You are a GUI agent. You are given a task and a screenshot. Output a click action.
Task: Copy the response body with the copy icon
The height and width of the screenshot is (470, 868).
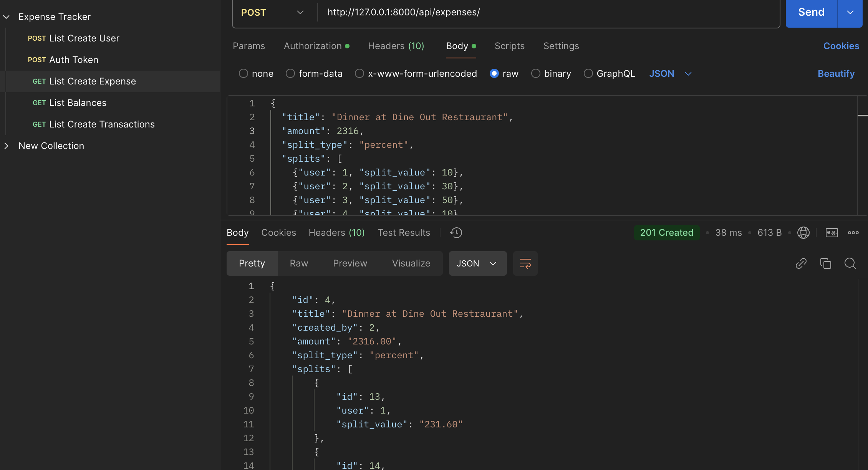[826, 263]
